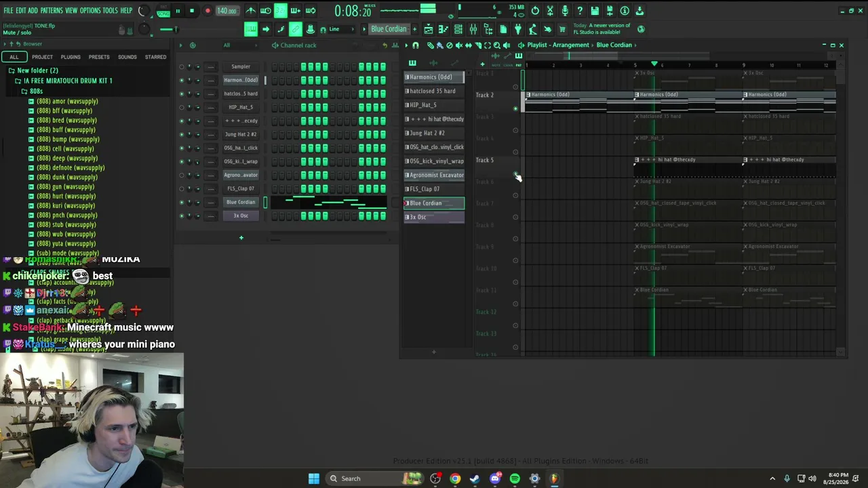
Task: Open the TOOLS menu
Action: 111,11
